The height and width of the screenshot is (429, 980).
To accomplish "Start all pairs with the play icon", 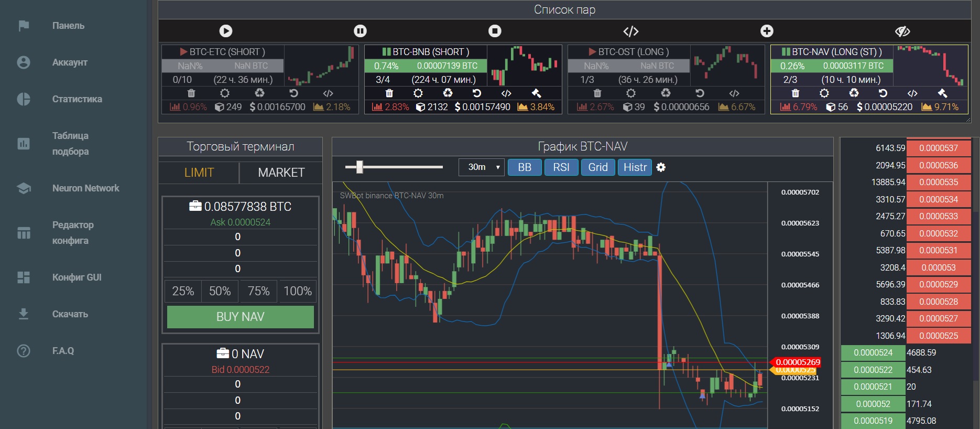I will tap(226, 31).
